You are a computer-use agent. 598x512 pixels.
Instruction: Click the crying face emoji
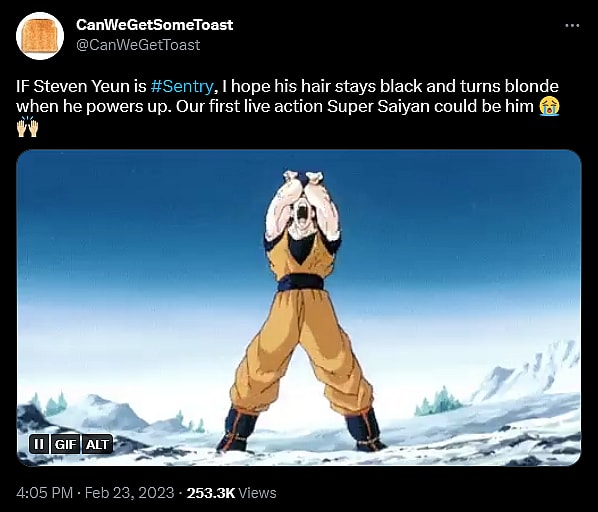point(549,106)
